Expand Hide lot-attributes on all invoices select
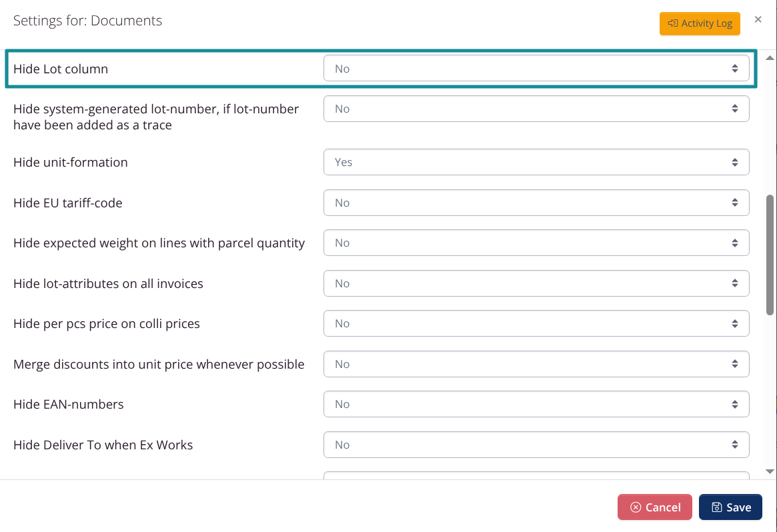The width and height of the screenshot is (777, 532). click(x=536, y=283)
